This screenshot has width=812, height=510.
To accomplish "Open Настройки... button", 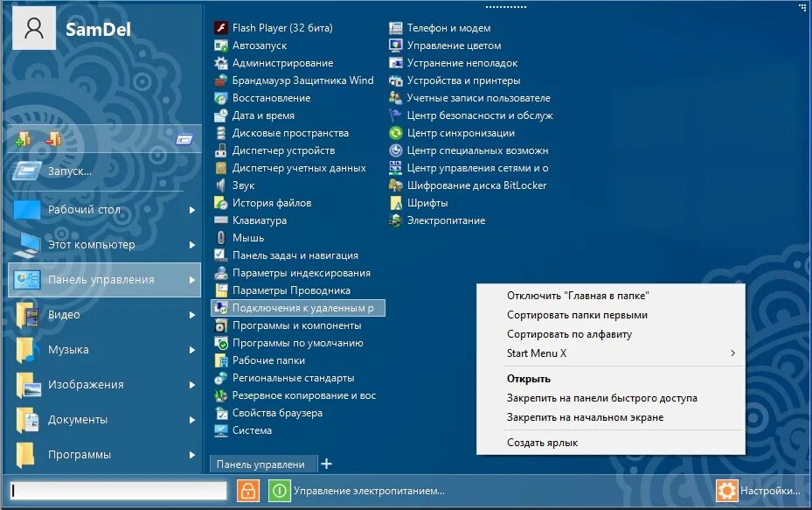I will tap(759, 490).
